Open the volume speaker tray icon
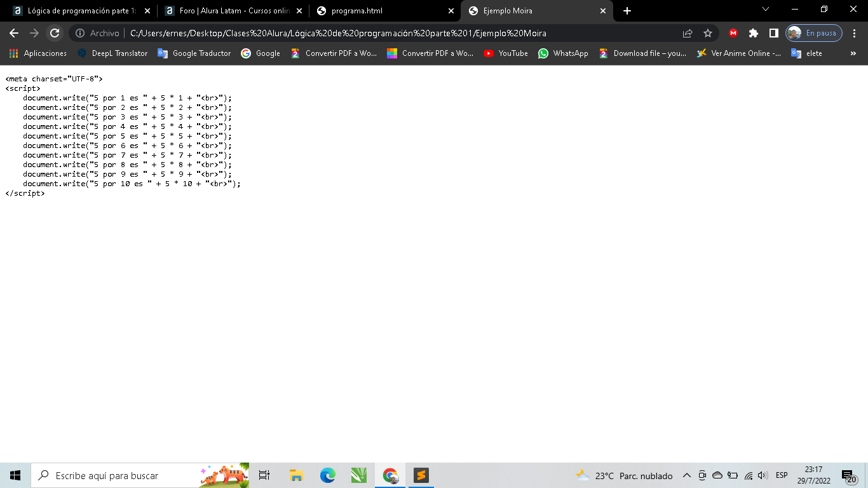The width and height of the screenshot is (868, 488). tap(763, 475)
